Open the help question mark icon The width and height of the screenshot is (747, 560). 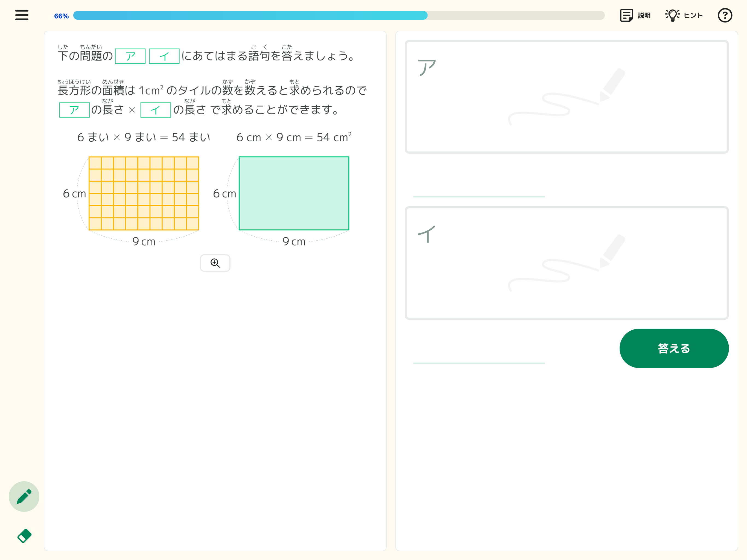725,15
